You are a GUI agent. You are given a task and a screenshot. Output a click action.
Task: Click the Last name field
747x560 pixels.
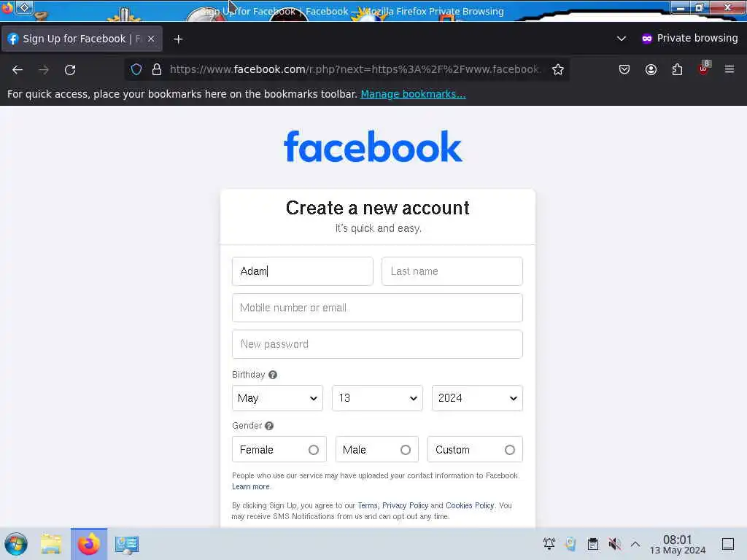pyautogui.click(x=452, y=271)
